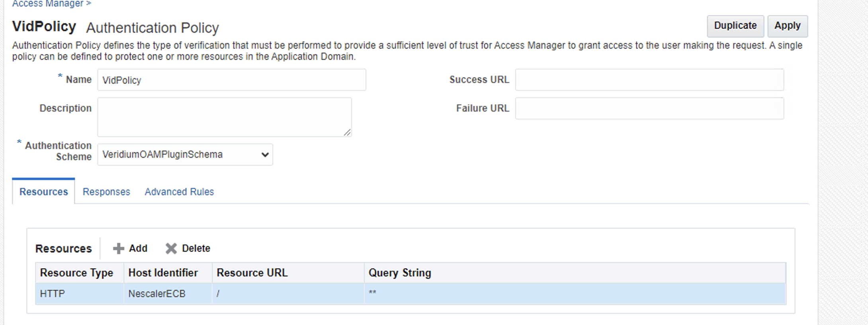Click the NescalerECB host identifier cell
Viewport: 868px width, 325px height.
[157, 294]
